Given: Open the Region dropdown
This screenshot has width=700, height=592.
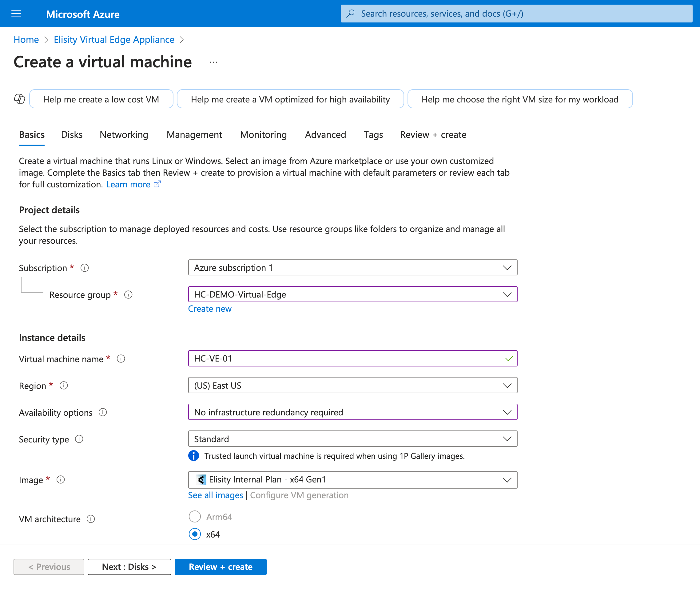Looking at the screenshot, I should point(352,385).
